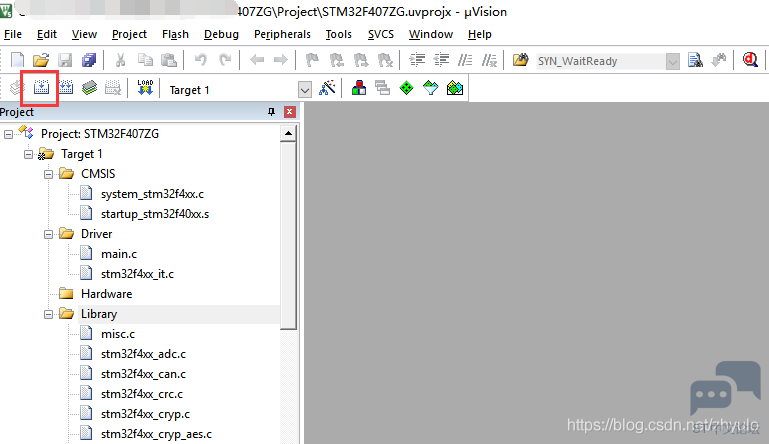Click the Rebuild all targets icon
This screenshot has width=769, height=444.
66,88
